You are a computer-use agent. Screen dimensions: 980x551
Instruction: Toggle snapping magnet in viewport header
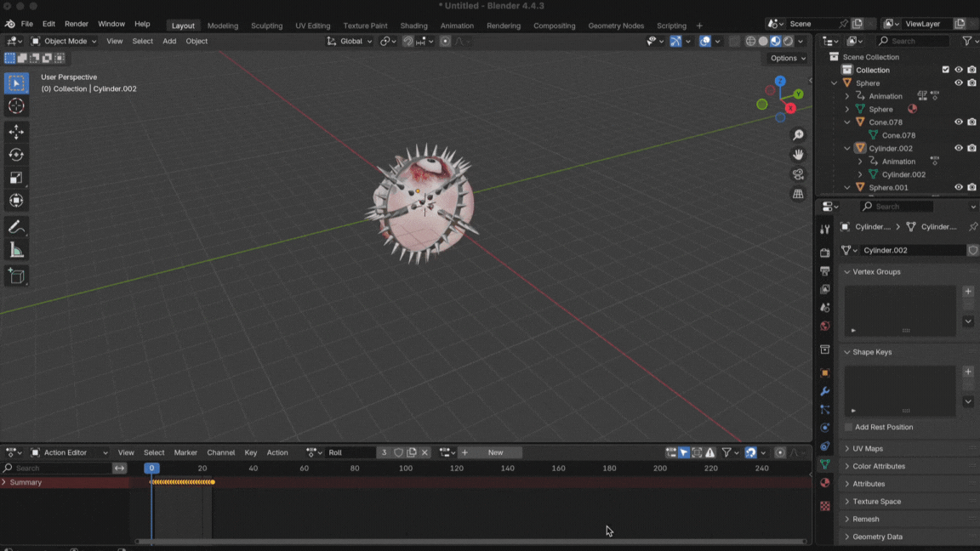(407, 41)
